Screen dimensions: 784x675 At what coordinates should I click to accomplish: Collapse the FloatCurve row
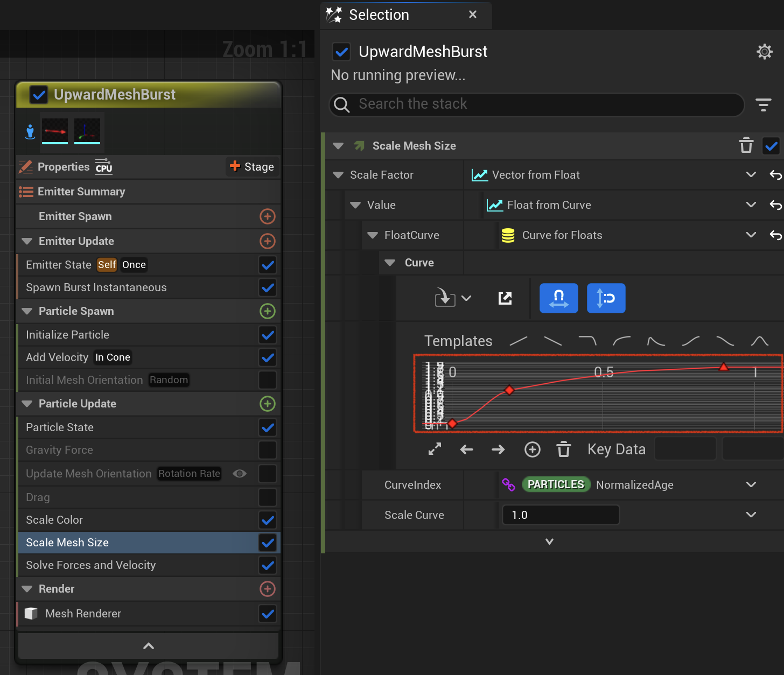coord(373,235)
